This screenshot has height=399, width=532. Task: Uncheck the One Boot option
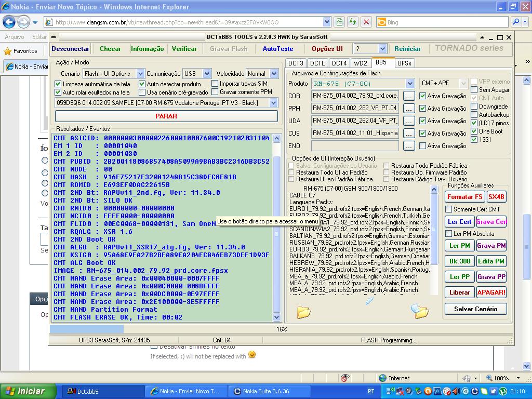coord(474,131)
